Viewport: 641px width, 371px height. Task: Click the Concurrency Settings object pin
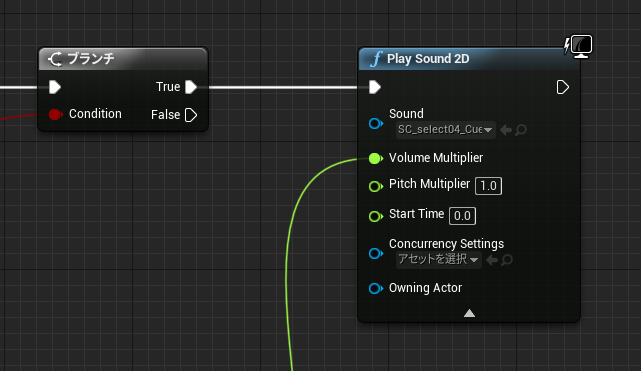[376, 253]
